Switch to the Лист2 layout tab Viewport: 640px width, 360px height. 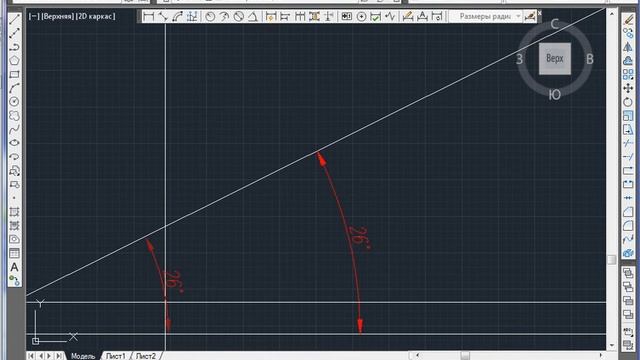(146, 356)
